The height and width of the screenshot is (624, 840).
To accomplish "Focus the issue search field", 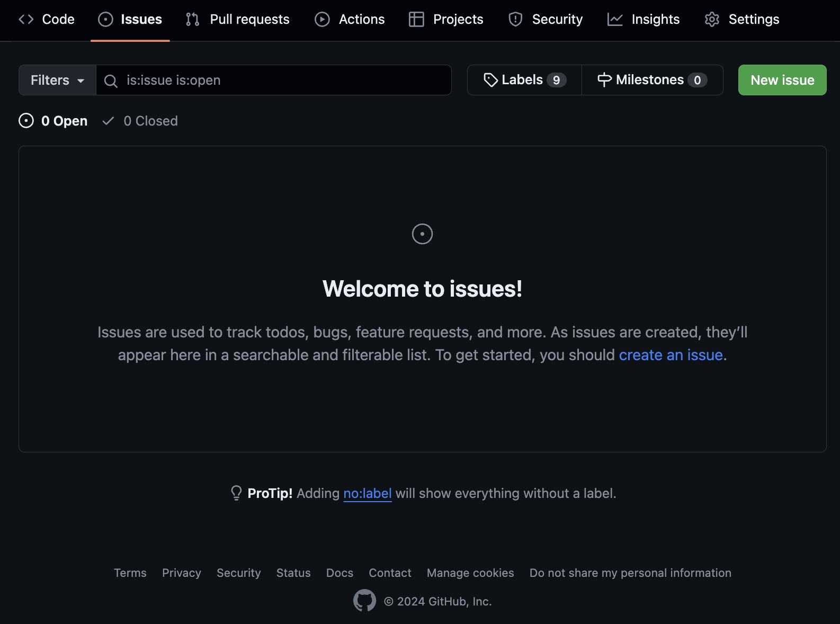I will click(x=274, y=80).
